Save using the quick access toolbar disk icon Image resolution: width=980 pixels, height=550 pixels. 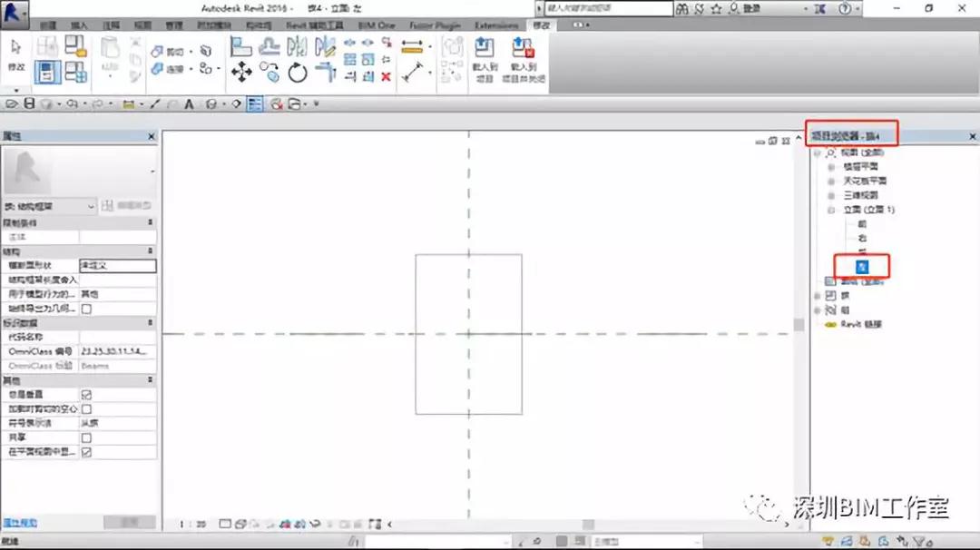[x=29, y=103]
